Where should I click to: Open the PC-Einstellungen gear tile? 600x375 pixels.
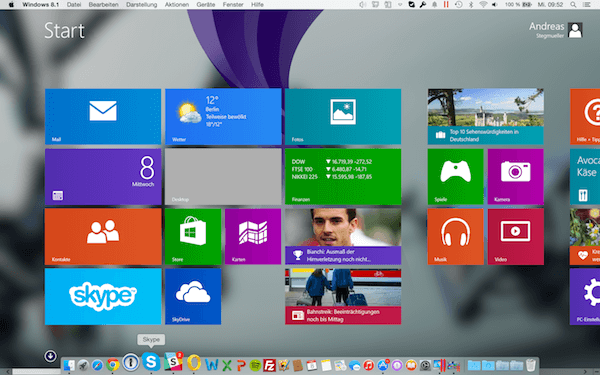point(585,297)
